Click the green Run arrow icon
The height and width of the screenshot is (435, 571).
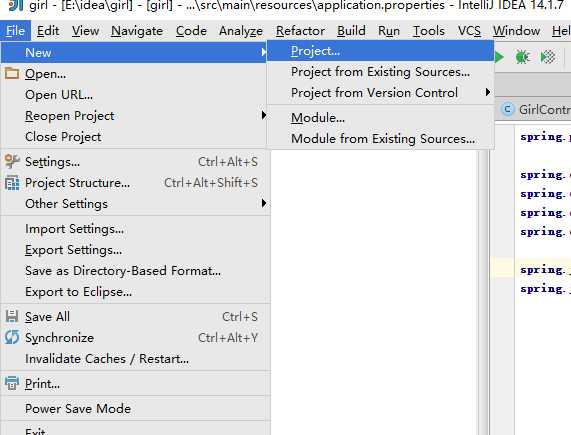tap(499, 57)
